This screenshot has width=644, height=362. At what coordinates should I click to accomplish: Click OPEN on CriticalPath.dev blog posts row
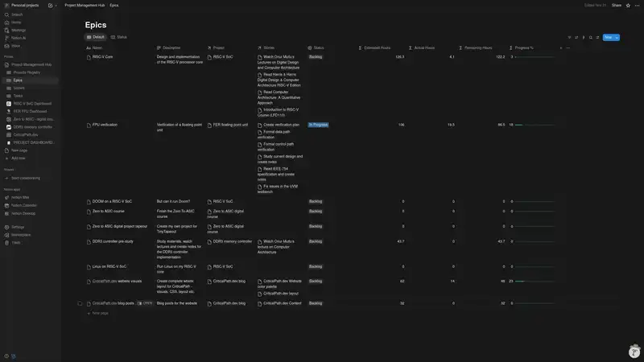pyautogui.click(x=145, y=303)
